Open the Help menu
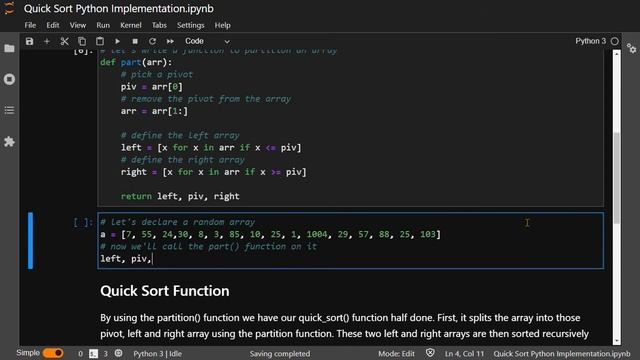The image size is (640, 360). [x=222, y=25]
